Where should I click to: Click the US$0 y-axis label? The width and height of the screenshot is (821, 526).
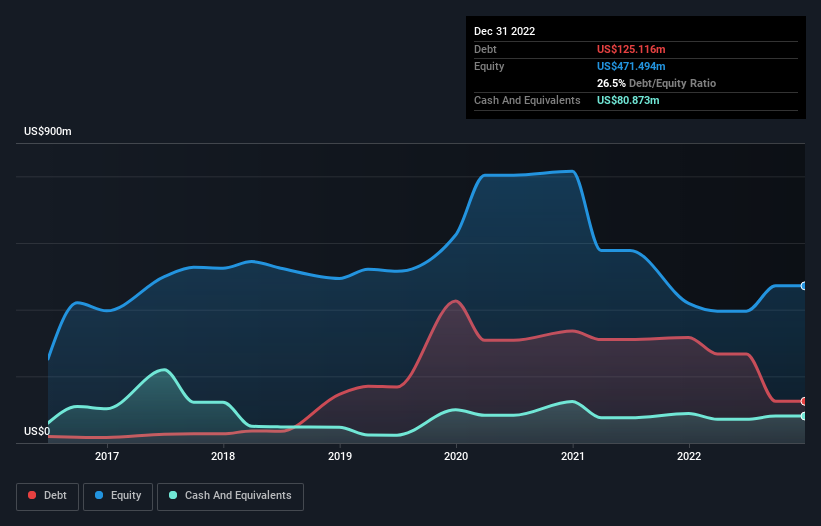pos(37,431)
